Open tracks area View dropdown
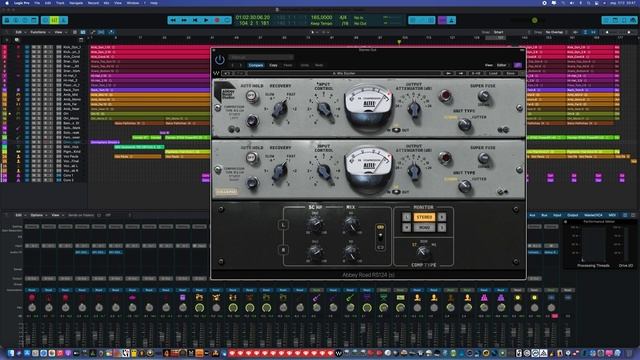The image size is (640, 360). [x=60, y=32]
